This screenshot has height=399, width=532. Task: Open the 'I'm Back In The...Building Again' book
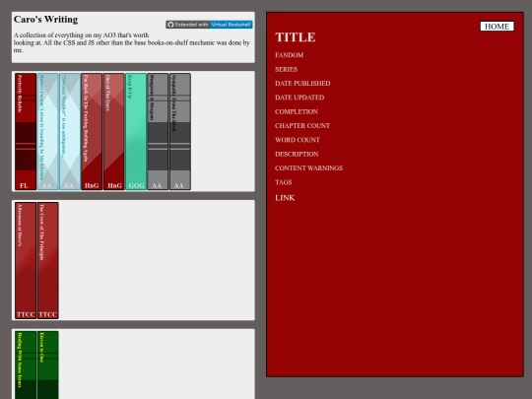tap(92, 132)
